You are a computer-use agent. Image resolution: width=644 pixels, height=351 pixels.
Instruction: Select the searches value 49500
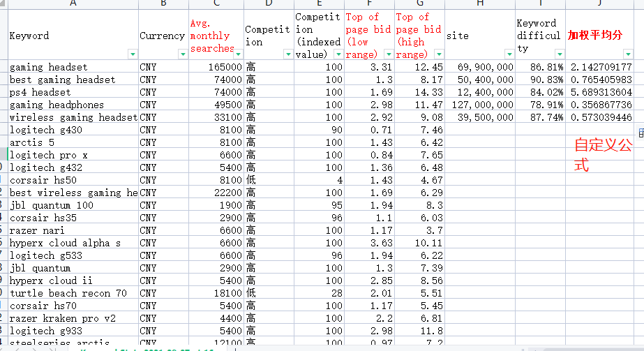[x=216, y=105]
